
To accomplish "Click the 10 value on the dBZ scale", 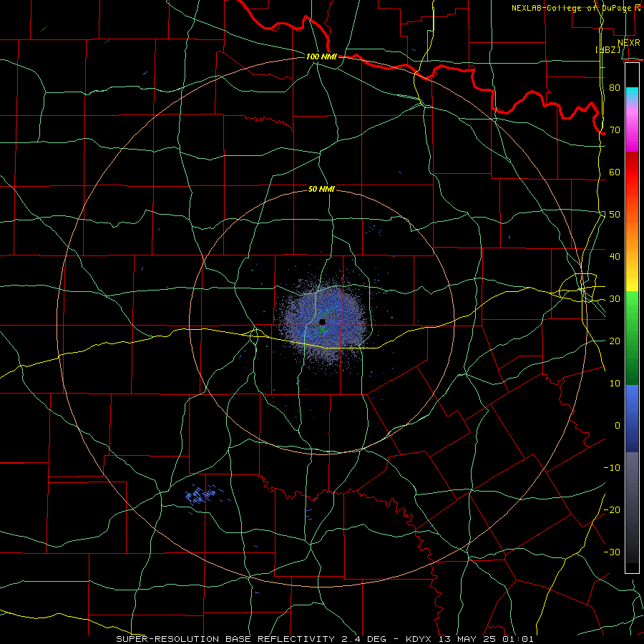I will coord(615,384).
